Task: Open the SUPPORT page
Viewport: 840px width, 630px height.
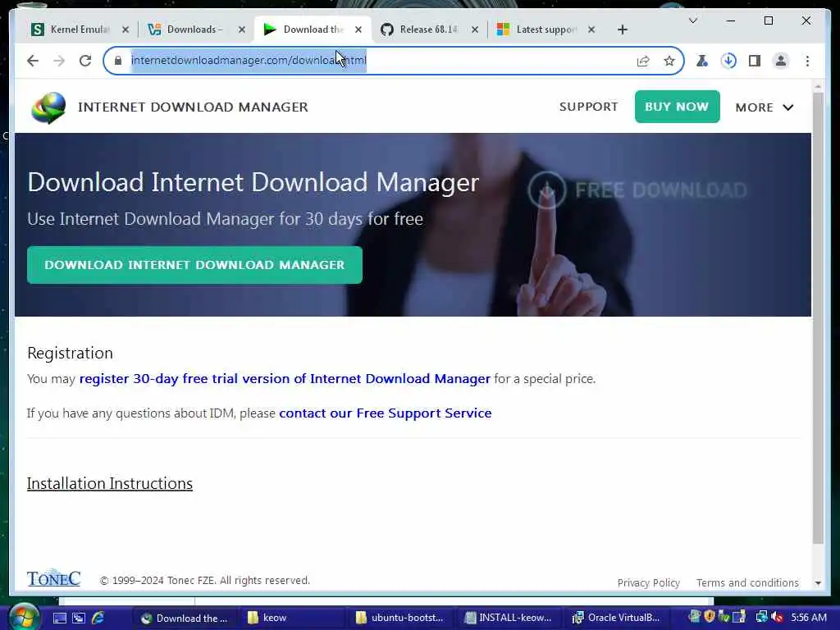Action: [x=588, y=107]
